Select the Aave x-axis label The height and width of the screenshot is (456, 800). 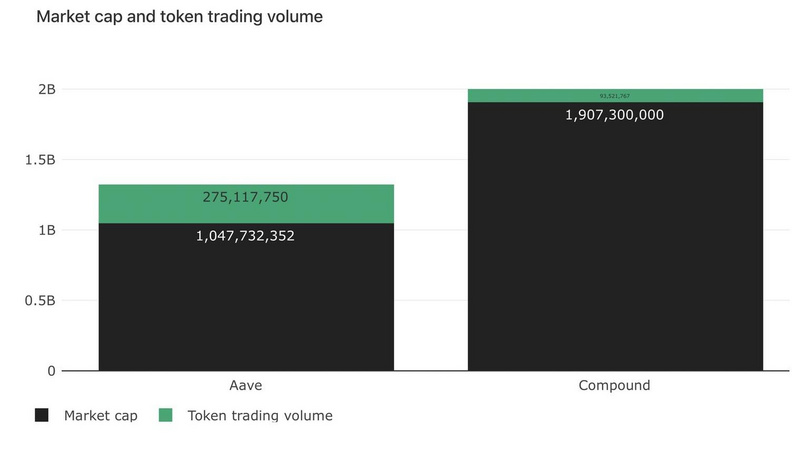[x=245, y=385]
